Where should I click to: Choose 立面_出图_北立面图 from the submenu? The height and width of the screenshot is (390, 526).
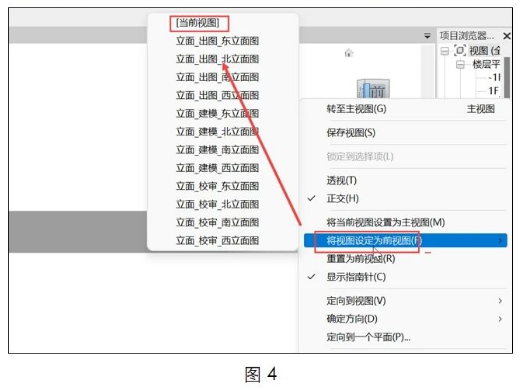217,59
